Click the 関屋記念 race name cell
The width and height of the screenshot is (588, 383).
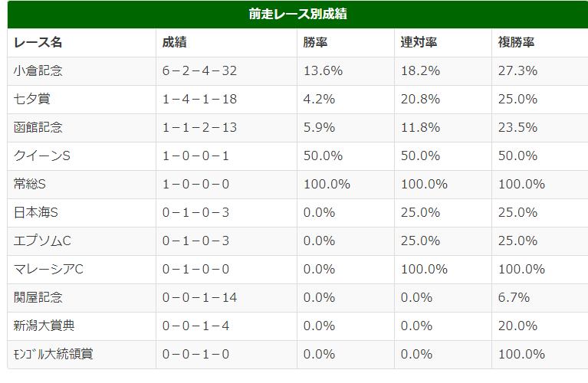click(82, 297)
